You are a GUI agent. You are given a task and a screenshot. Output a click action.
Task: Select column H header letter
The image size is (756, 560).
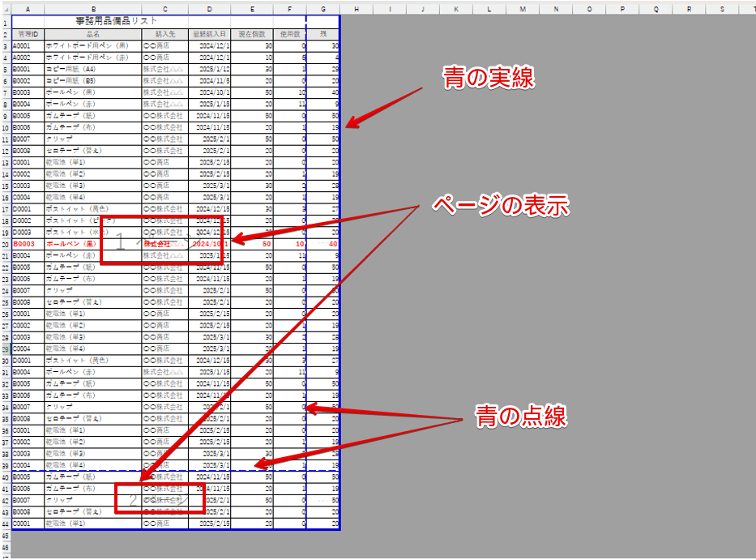pos(355,9)
